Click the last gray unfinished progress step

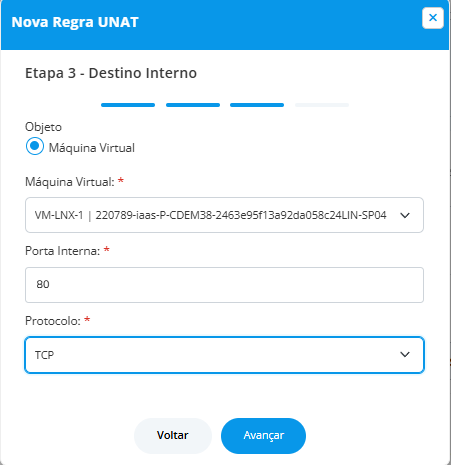322,105
